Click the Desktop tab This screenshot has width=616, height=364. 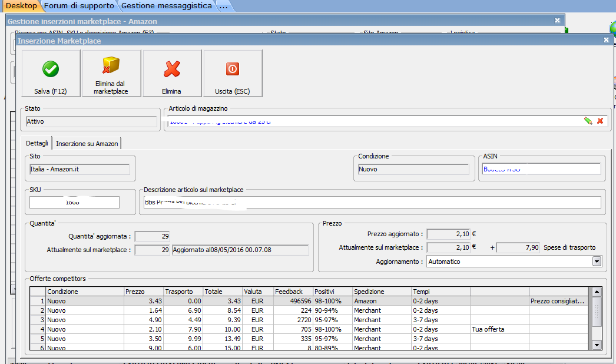(21, 6)
